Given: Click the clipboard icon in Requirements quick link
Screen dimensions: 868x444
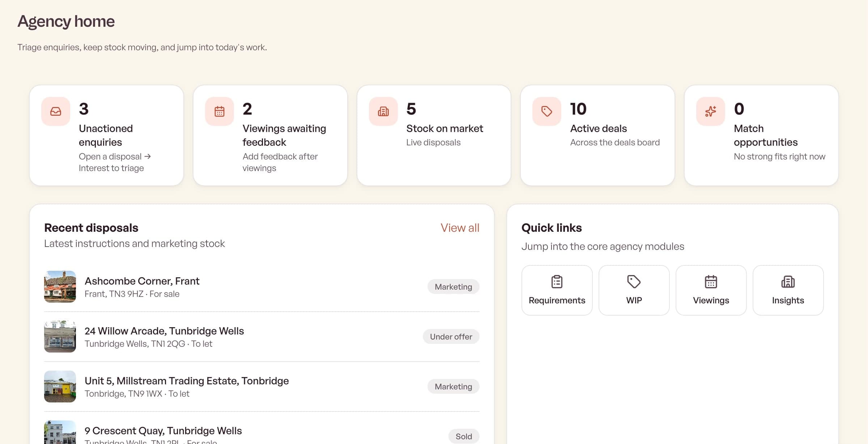Looking at the screenshot, I should click(x=557, y=282).
